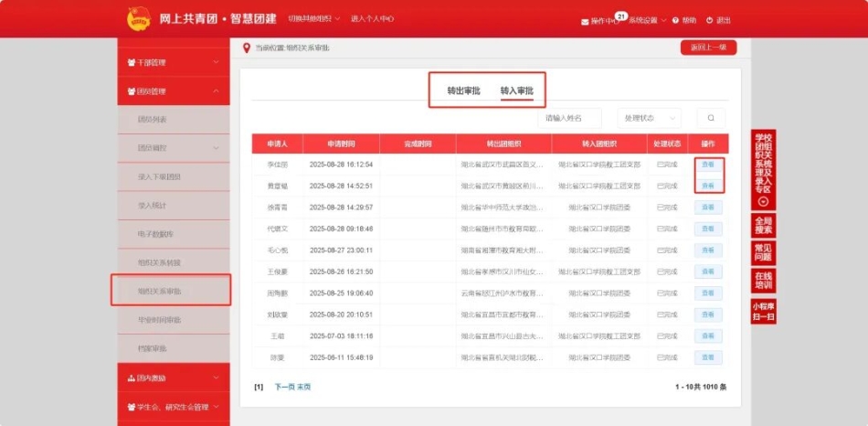
Task: Click the red location pin icon
Action: pos(246,48)
